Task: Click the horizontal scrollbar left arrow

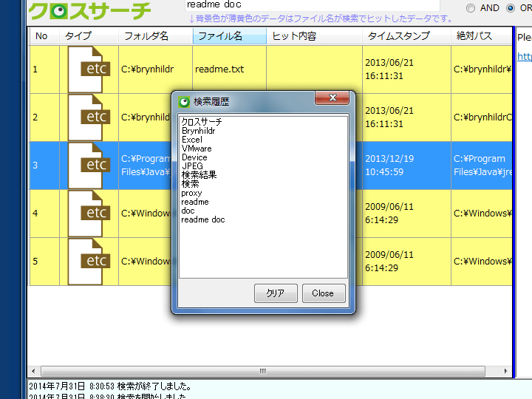Action: click(33, 371)
